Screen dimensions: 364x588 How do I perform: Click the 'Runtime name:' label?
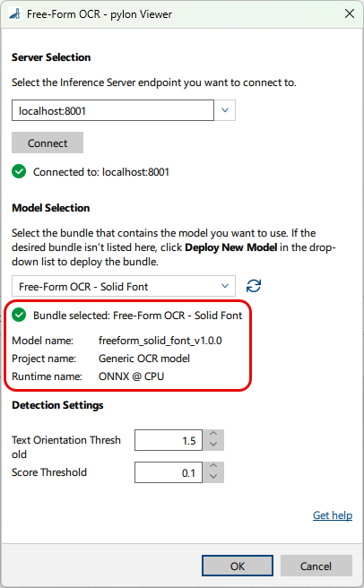pyautogui.click(x=47, y=376)
